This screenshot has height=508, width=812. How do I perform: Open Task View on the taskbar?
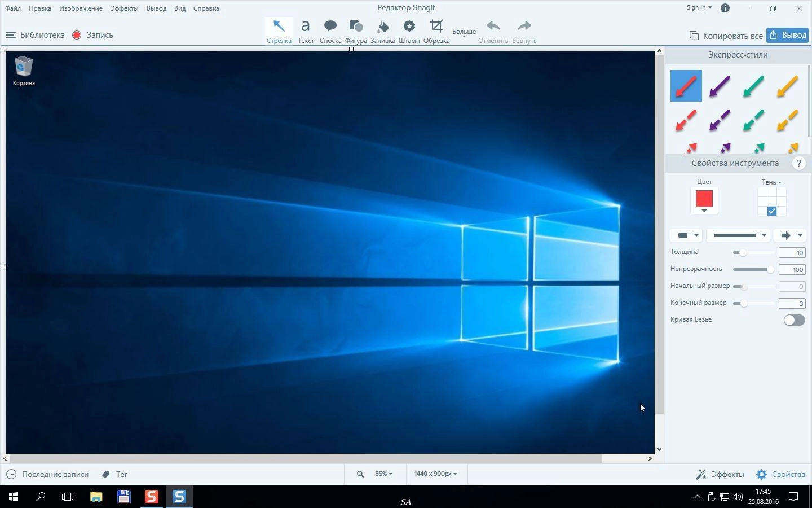click(68, 497)
